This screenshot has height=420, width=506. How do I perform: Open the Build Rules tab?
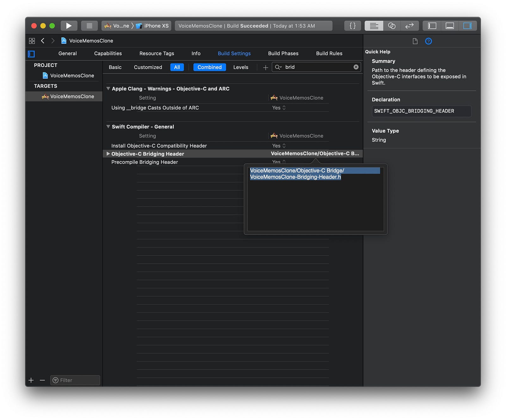329,53
